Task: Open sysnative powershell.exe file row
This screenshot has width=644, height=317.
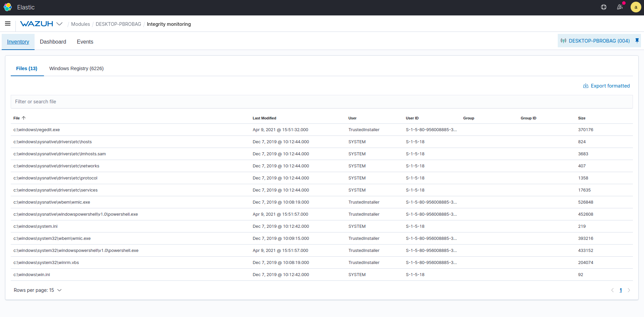Action: 322,214
